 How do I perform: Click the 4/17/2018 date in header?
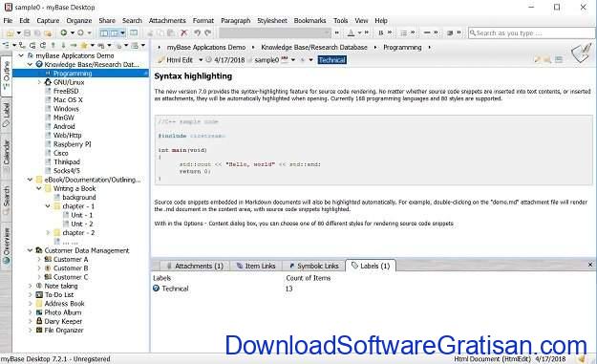tap(229, 60)
